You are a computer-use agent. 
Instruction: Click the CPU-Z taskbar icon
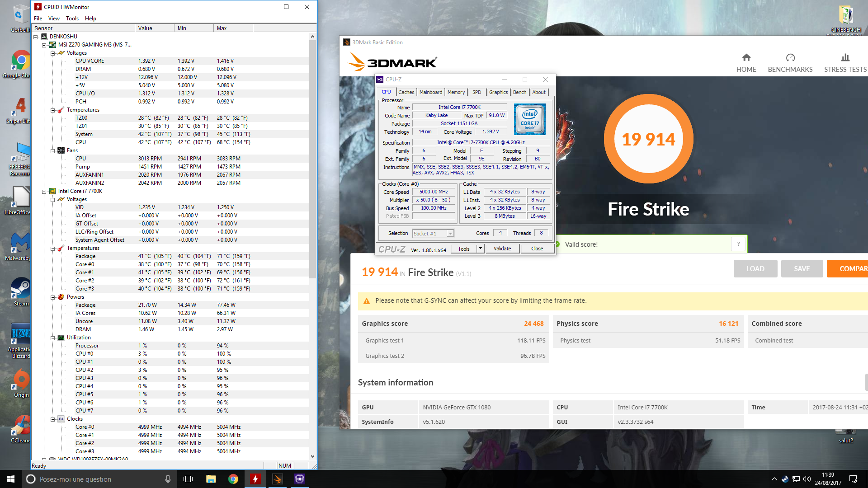(x=300, y=479)
